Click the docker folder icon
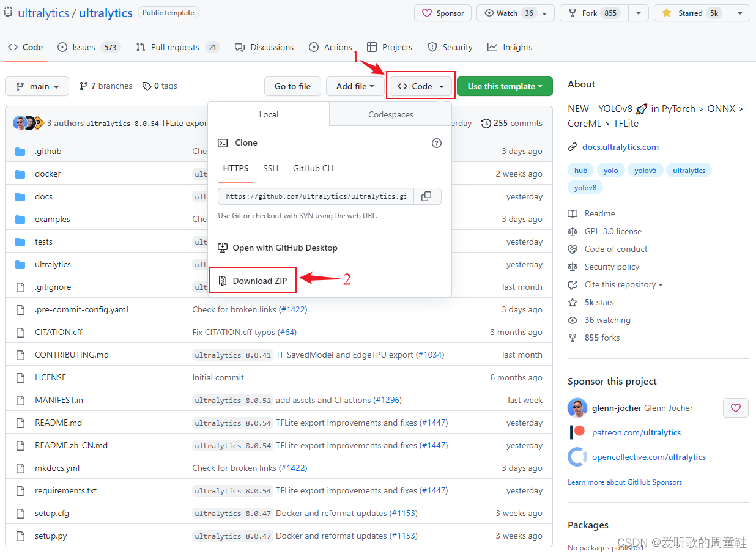Viewport: 756px width, 554px height. point(20,174)
